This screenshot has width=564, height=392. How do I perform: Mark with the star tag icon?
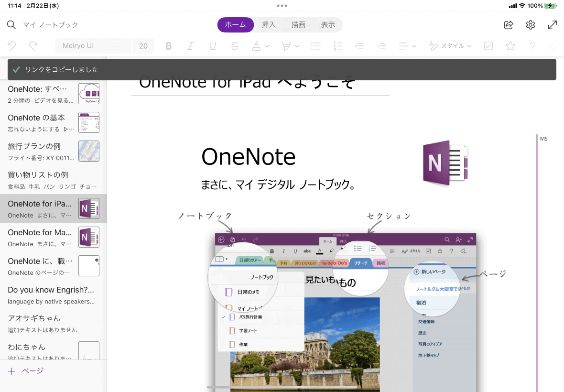click(x=510, y=46)
